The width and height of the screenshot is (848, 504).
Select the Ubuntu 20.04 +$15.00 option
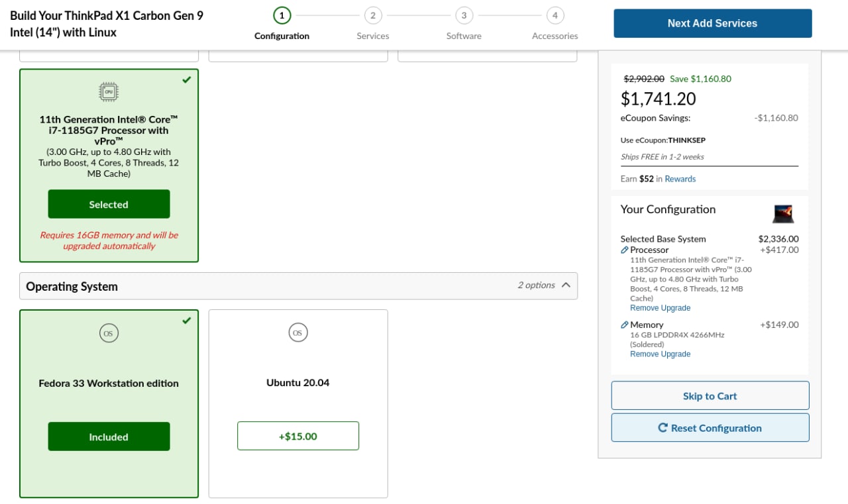(298, 436)
